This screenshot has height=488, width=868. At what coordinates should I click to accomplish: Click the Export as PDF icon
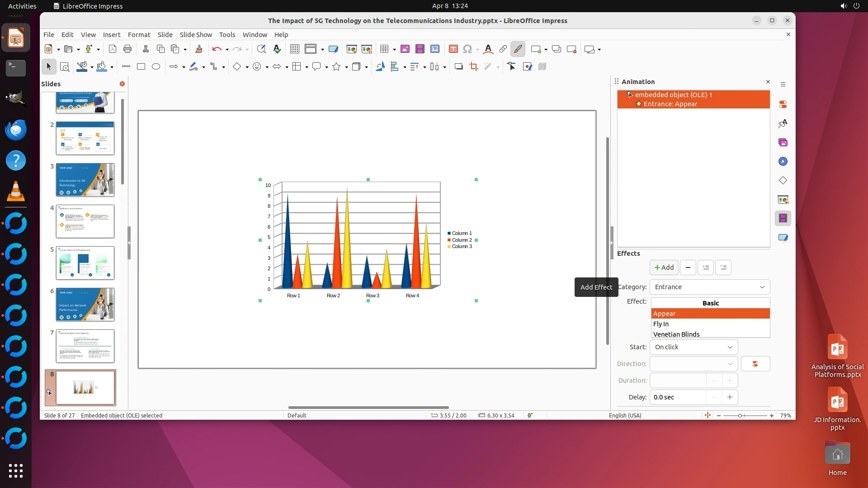(113, 49)
